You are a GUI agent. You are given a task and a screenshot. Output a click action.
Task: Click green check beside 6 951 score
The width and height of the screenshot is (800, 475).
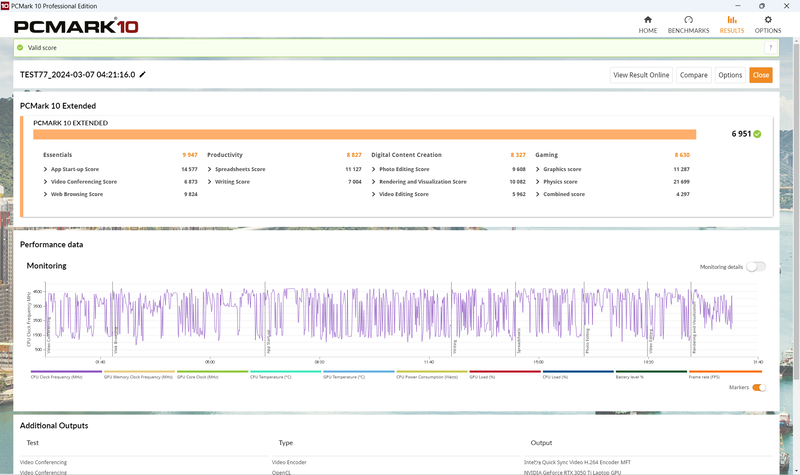757,134
